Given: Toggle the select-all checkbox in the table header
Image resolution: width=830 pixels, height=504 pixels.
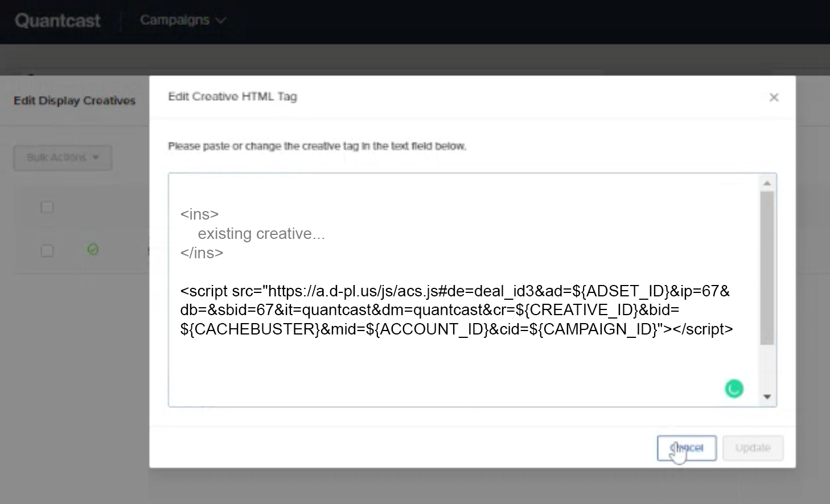Looking at the screenshot, I should pyautogui.click(x=47, y=207).
